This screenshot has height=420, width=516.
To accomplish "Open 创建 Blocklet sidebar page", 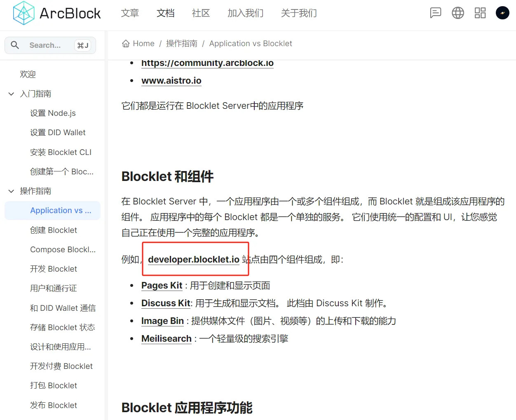I will pyautogui.click(x=54, y=230).
